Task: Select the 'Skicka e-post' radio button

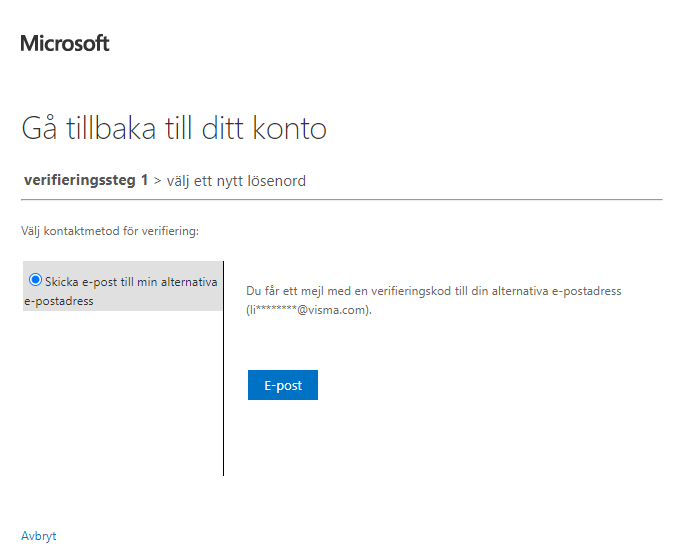Action: point(35,280)
